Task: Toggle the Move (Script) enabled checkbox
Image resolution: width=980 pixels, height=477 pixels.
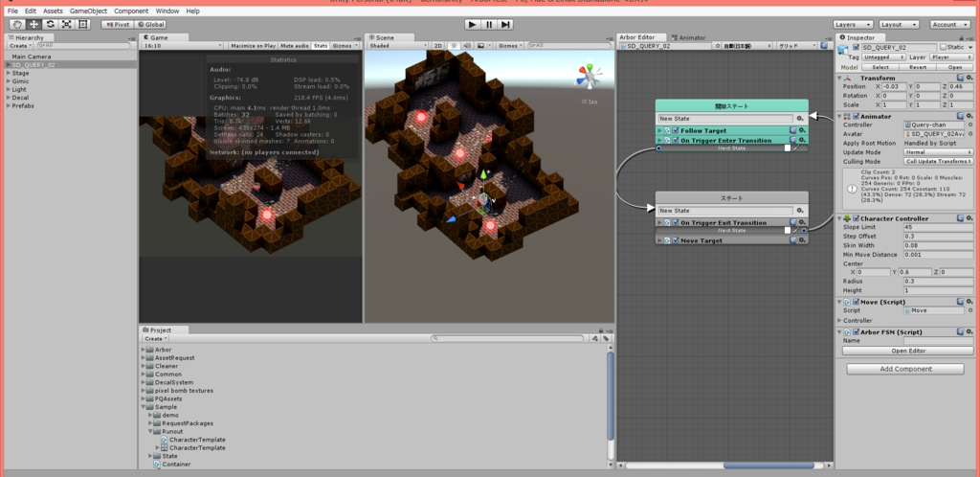Action: [857, 302]
